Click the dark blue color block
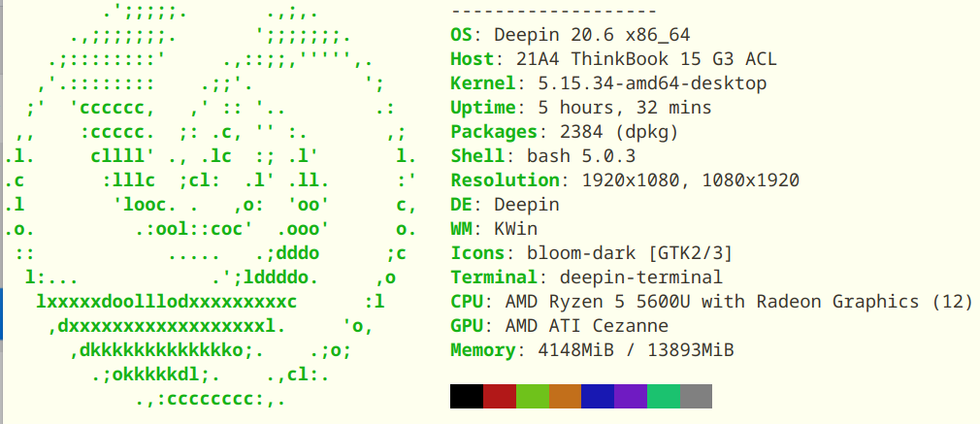This screenshot has height=424, width=980. tap(598, 397)
